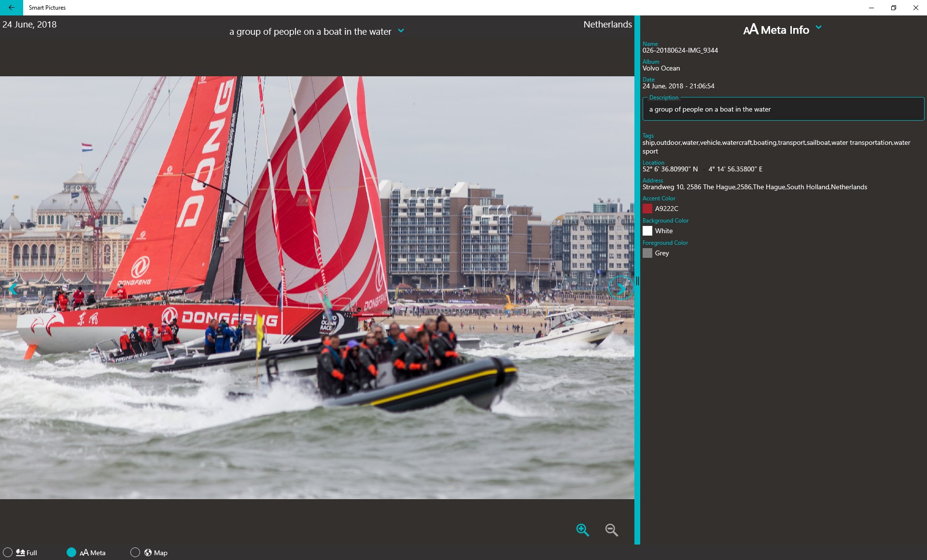Image resolution: width=927 pixels, height=560 pixels.
Task: Click the picture icon beside Full
Action: coord(20,552)
